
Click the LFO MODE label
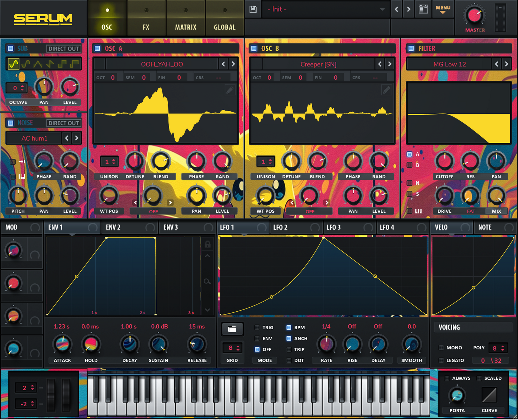[x=265, y=360]
